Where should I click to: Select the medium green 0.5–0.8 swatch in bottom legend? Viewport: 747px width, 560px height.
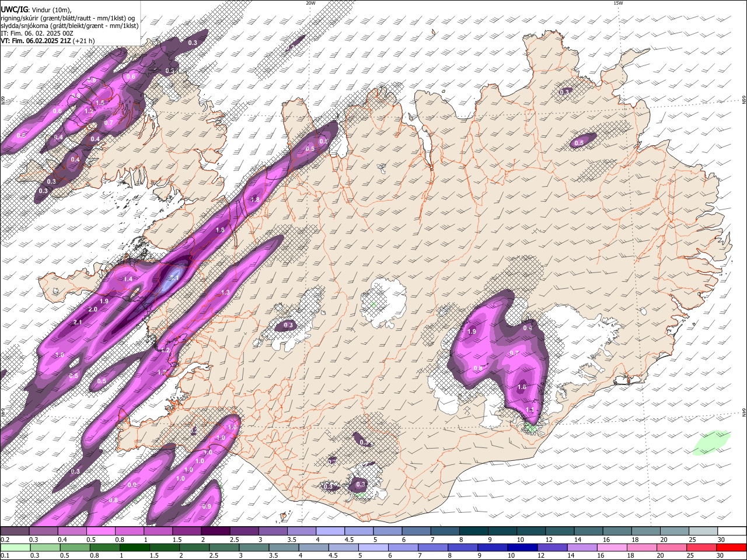pos(75,547)
